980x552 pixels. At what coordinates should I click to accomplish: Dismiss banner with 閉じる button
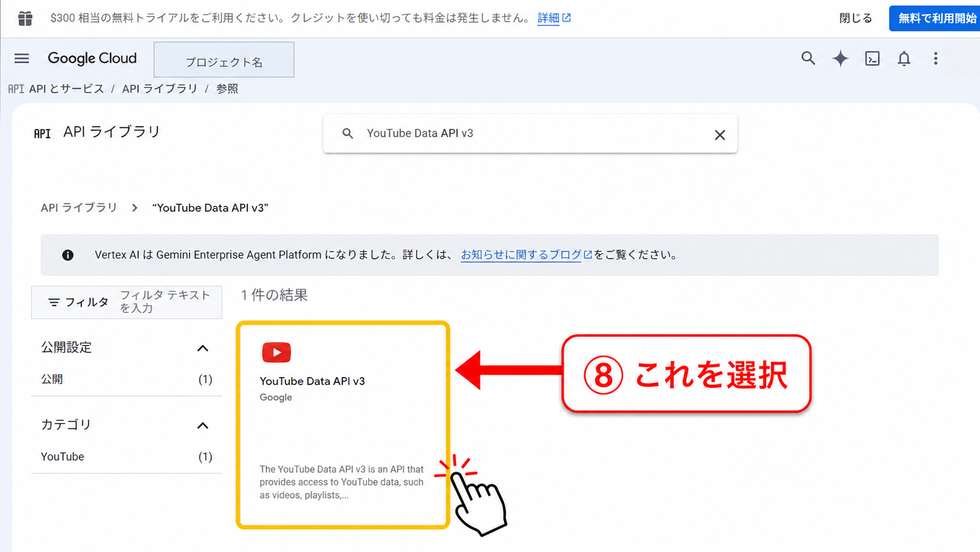click(x=856, y=18)
